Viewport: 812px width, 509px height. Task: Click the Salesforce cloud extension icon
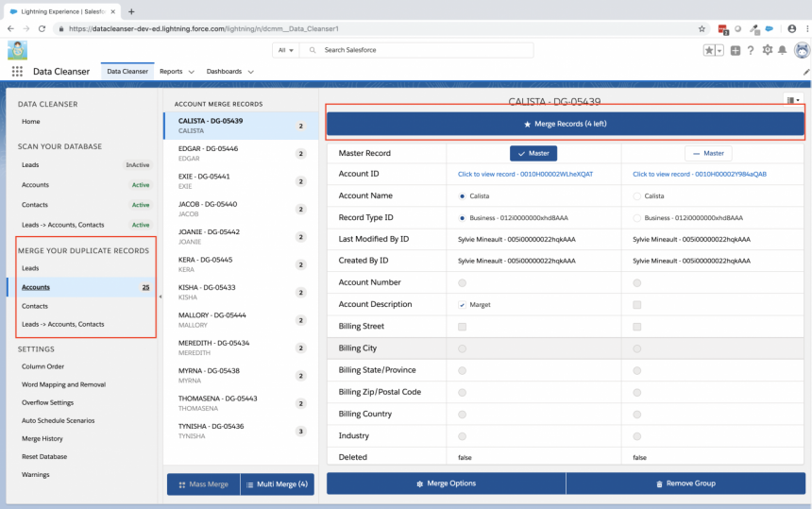[x=770, y=29]
